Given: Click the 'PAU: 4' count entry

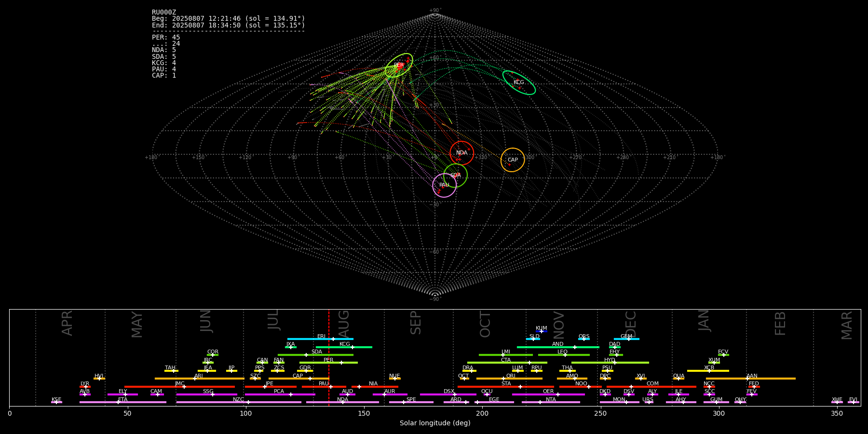Looking at the screenshot, I should click(164, 69).
